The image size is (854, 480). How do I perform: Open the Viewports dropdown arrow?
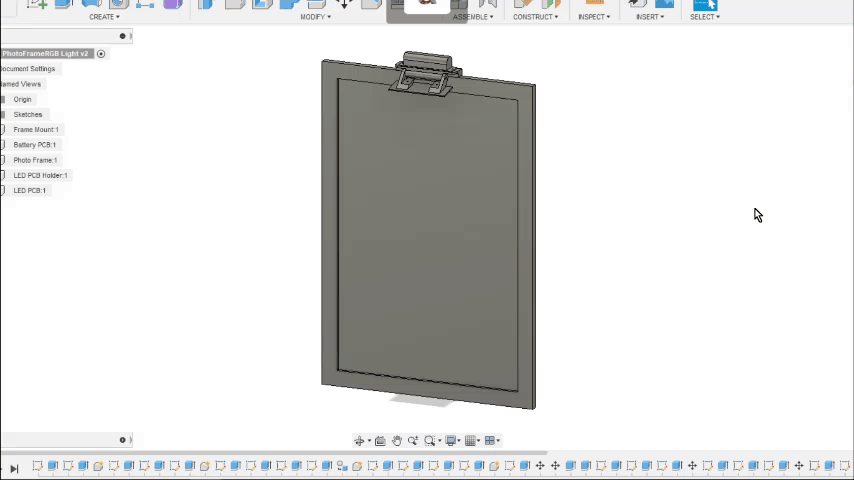pos(498,441)
